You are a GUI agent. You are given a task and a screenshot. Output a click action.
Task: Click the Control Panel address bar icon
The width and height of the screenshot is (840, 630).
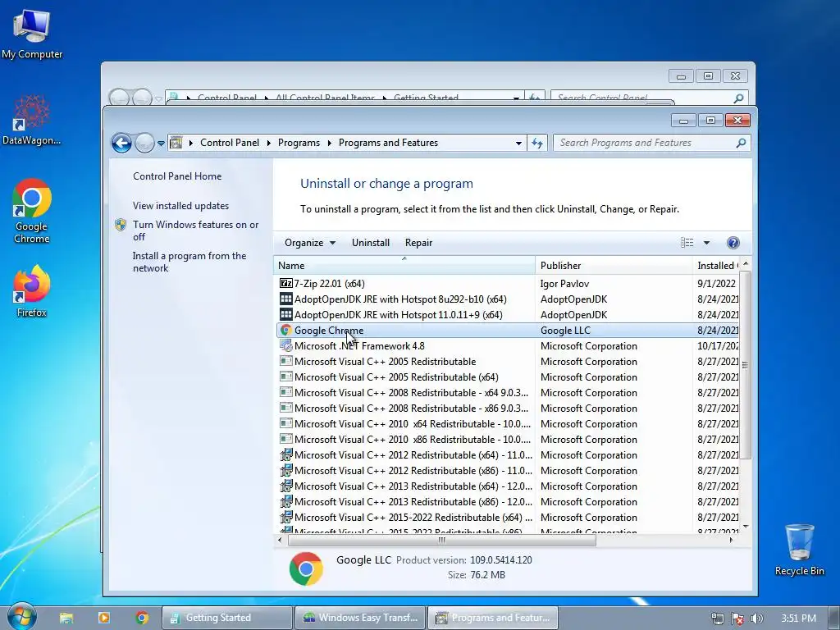tap(176, 143)
